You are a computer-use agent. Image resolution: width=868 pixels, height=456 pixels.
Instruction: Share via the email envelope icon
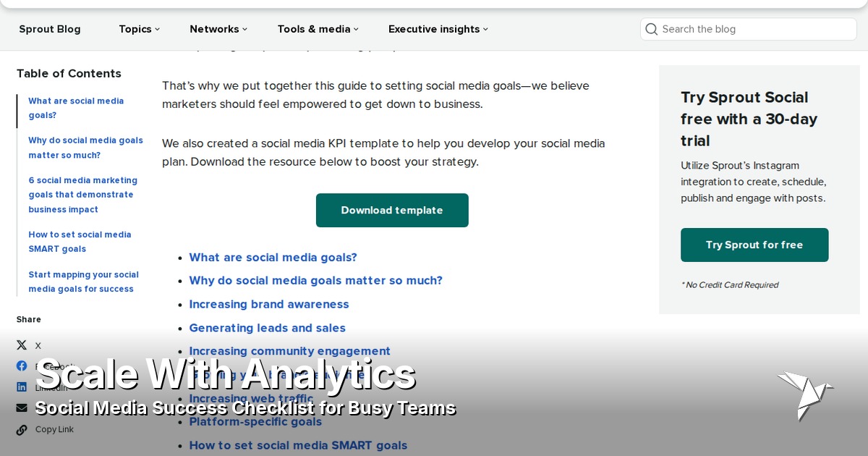click(22, 408)
